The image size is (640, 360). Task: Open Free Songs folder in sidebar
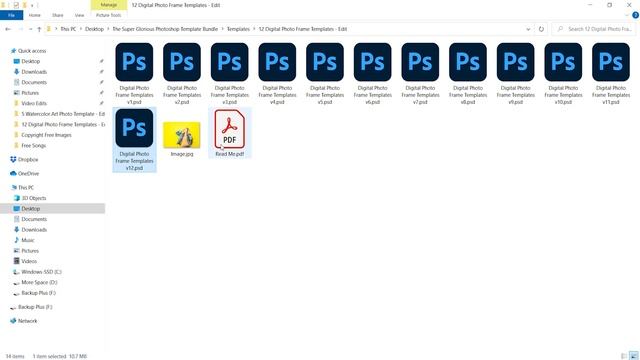coord(33,146)
